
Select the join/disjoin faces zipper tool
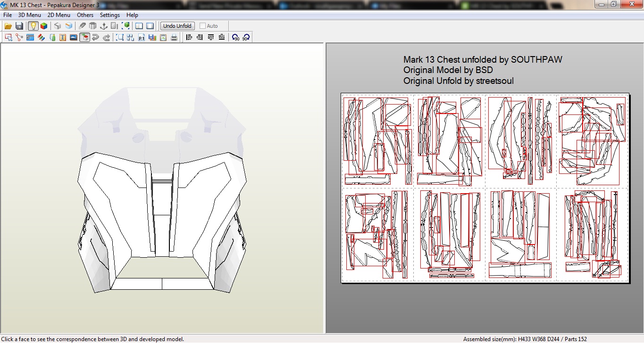(30, 37)
